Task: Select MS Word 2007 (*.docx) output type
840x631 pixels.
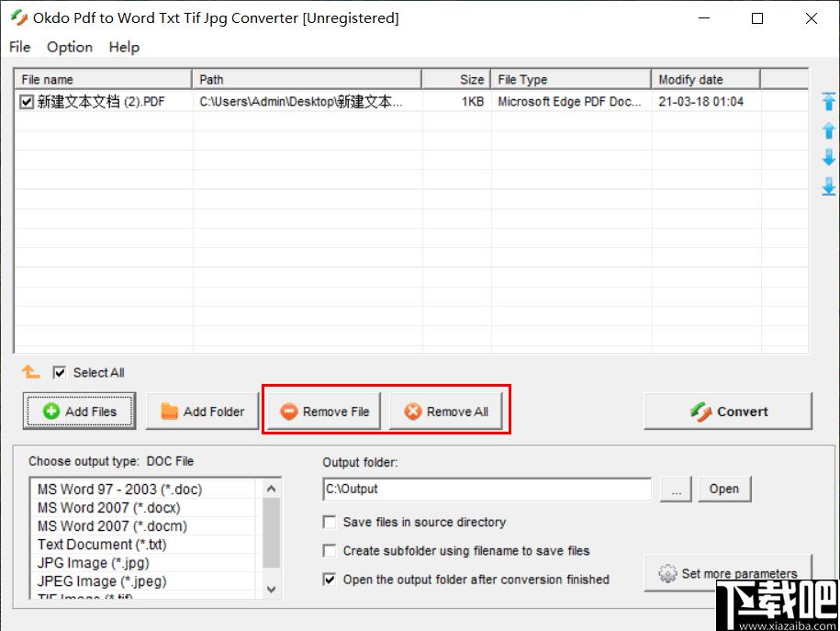Action: (143, 508)
